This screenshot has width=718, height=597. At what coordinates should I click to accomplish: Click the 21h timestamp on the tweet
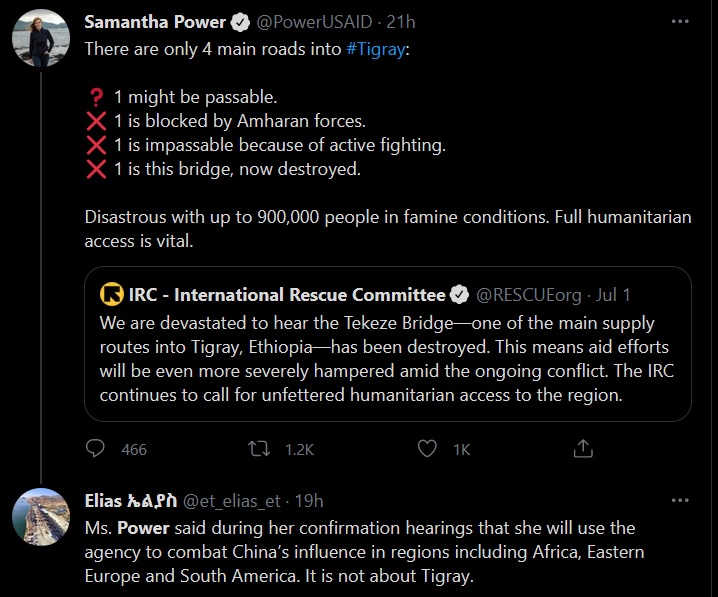[401, 22]
